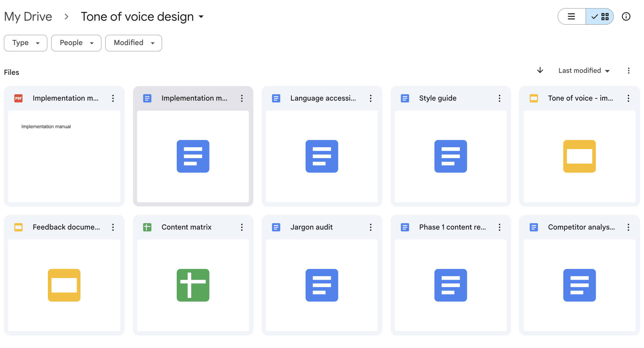The width and height of the screenshot is (644, 348).
Task: Select Jargon audit document thumbnail
Action: [x=322, y=285]
